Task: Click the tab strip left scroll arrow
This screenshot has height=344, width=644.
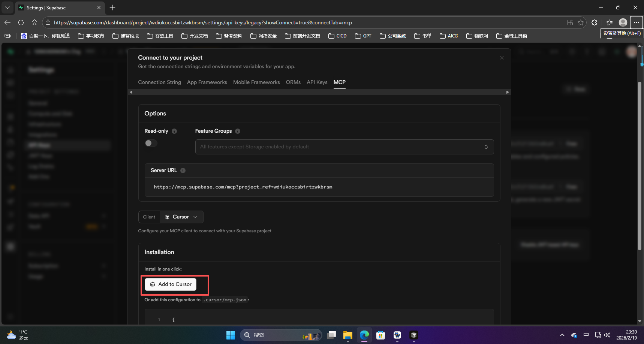Action: click(x=131, y=92)
